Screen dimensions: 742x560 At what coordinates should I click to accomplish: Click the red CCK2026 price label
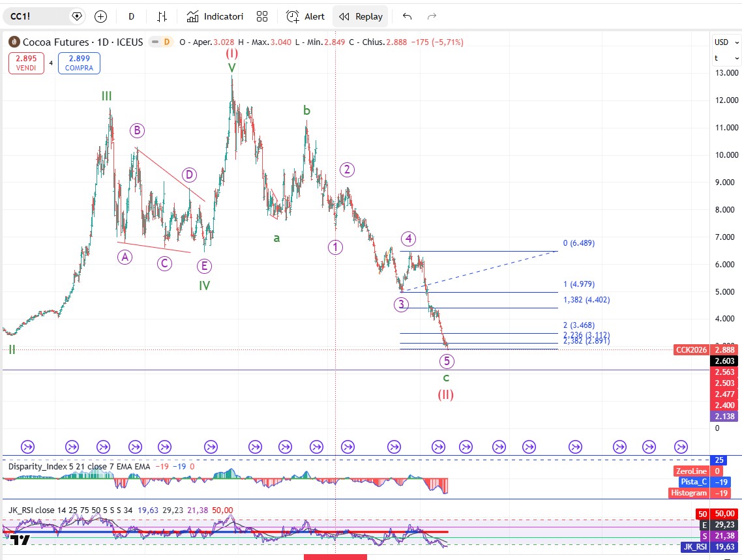tap(691, 350)
